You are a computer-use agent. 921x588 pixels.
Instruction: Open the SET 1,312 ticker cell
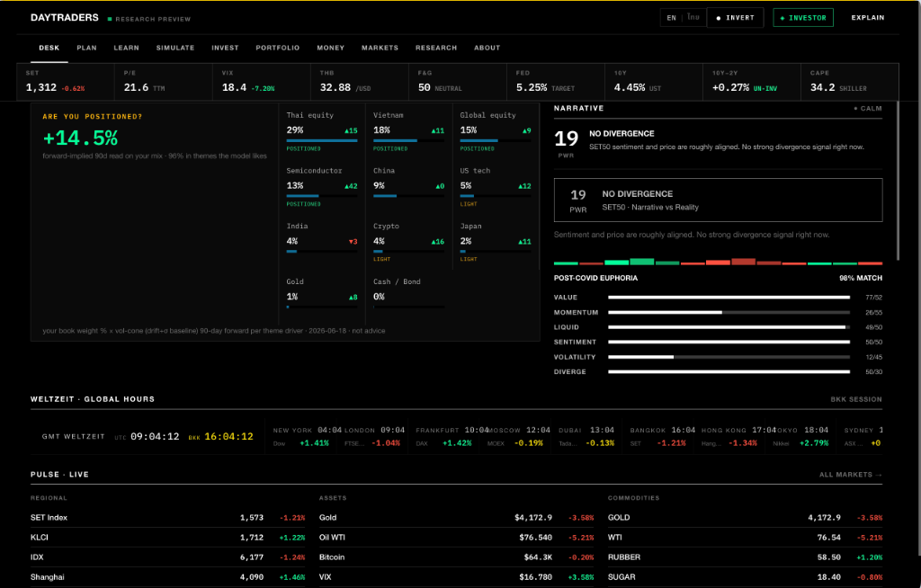tap(65, 82)
